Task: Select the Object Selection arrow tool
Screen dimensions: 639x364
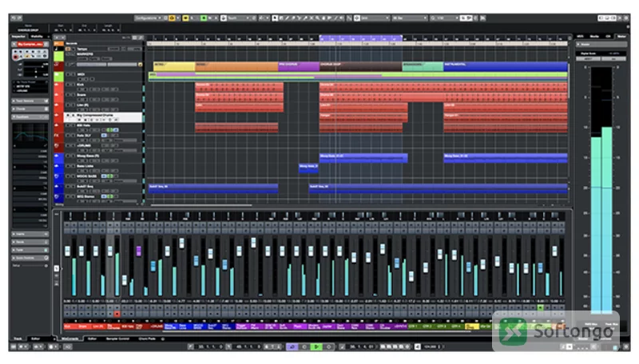Action: [275, 18]
